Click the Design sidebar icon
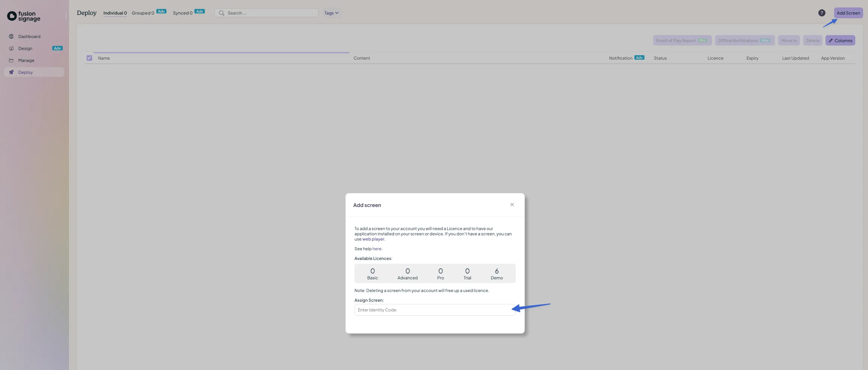Screen dimensions: 868x370 click(11, 48)
